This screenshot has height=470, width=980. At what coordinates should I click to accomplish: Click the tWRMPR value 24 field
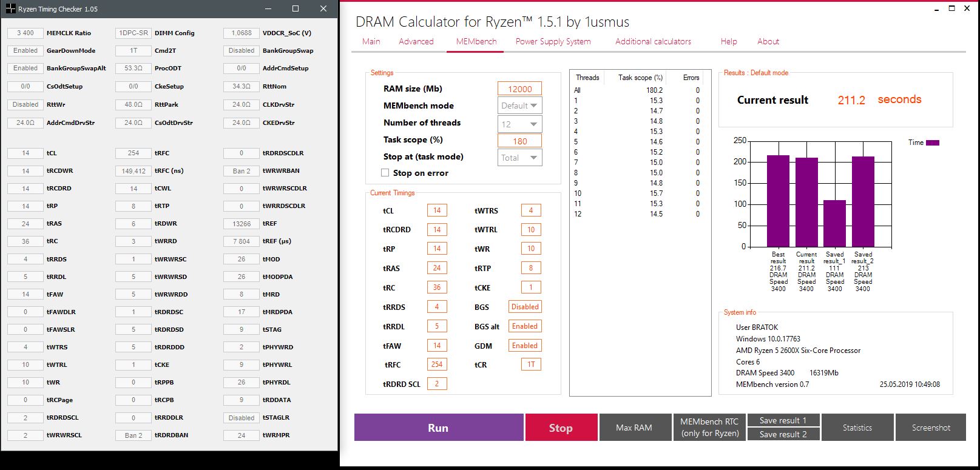pyautogui.click(x=242, y=435)
